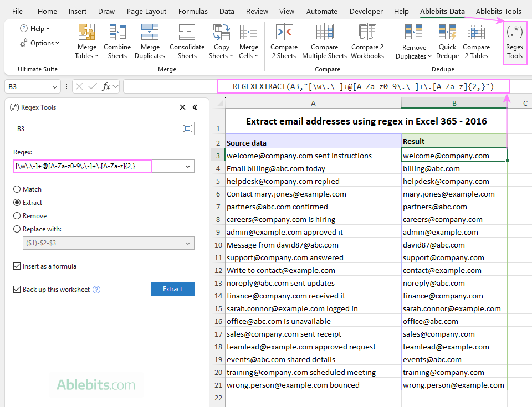Click the Insert Function fx icon
This screenshot has height=407, width=532.
coord(106,87)
